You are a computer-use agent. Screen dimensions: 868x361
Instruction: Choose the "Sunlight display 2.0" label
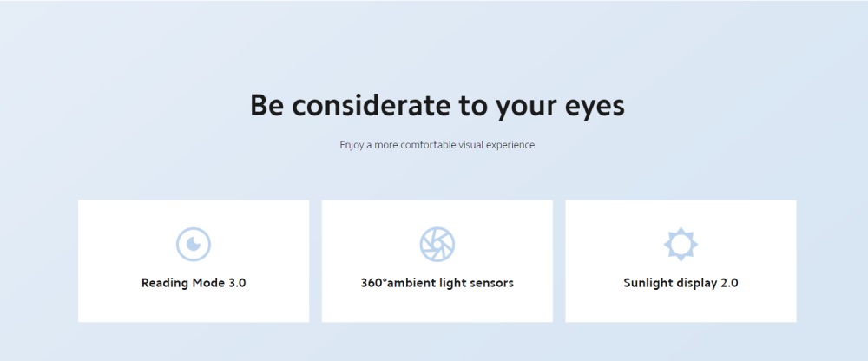coord(681,283)
